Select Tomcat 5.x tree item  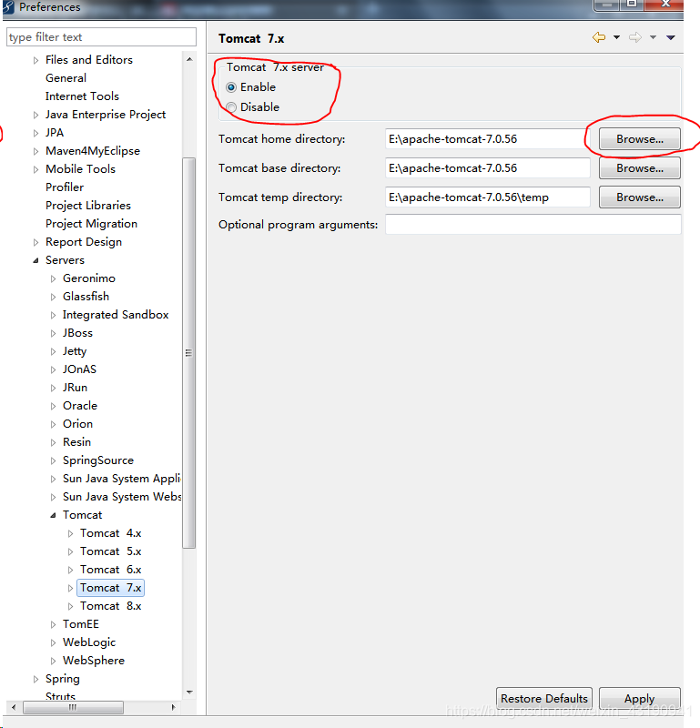coord(110,551)
